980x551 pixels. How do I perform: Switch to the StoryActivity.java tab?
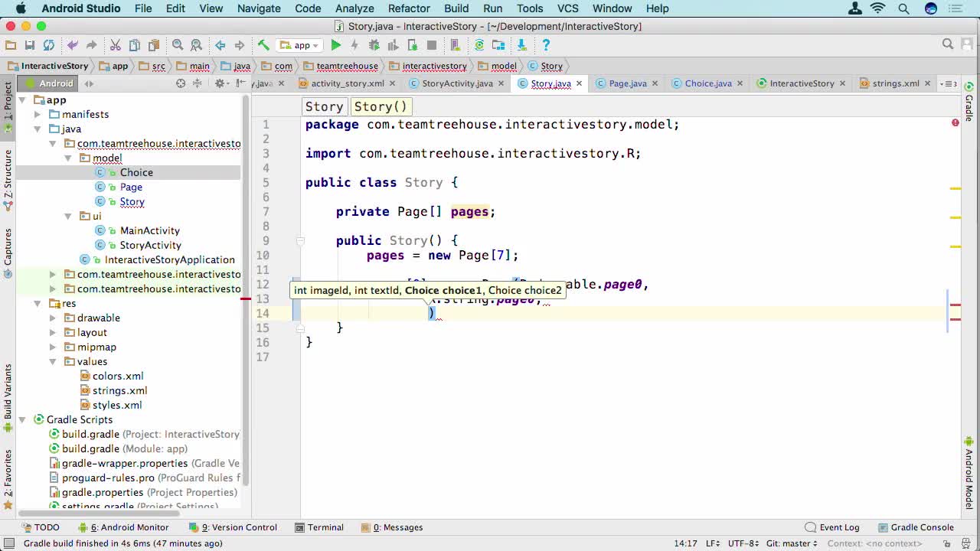coord(457,83)
